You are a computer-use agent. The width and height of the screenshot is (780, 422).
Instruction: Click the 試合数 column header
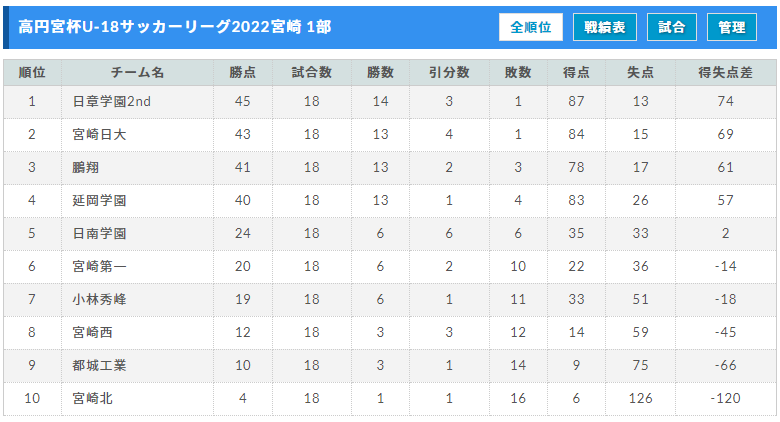(312, 73)
